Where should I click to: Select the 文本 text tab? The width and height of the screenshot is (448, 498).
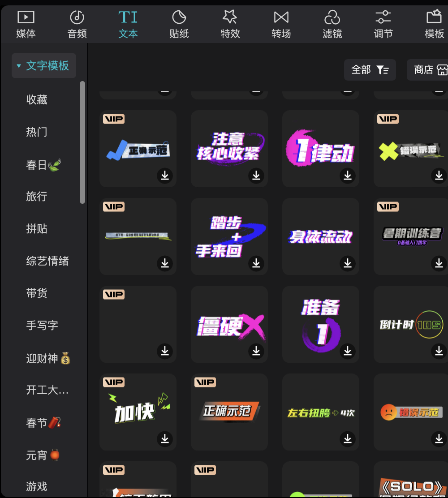point(128,25)
